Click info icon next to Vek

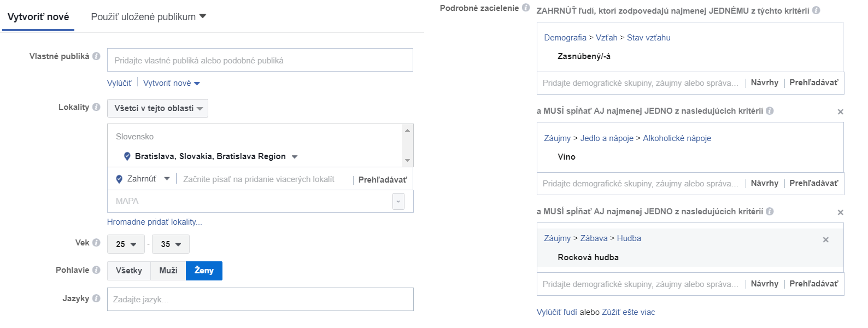(96, 243)
